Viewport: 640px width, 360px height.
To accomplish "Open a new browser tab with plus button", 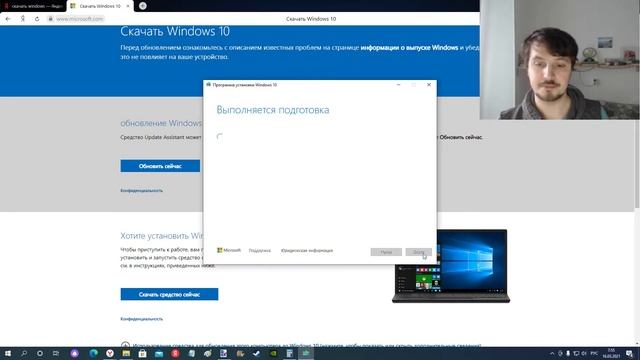I will point(142,6).
